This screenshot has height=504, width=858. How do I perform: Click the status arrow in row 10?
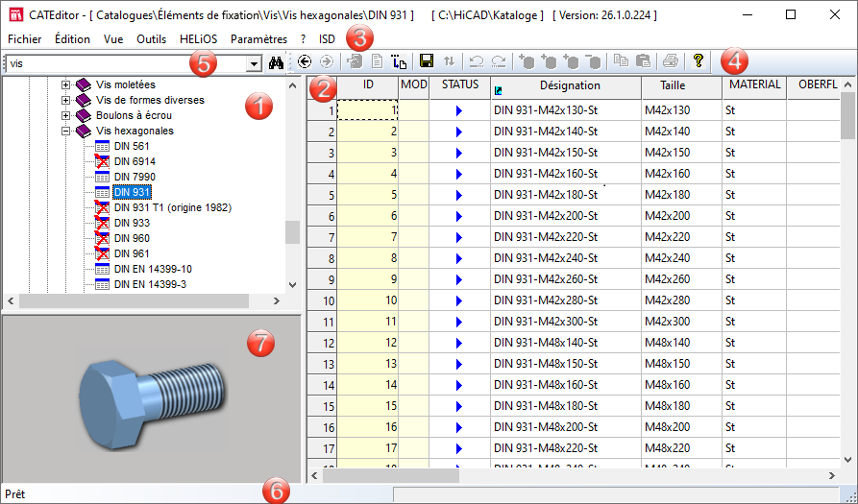point(459,301)
